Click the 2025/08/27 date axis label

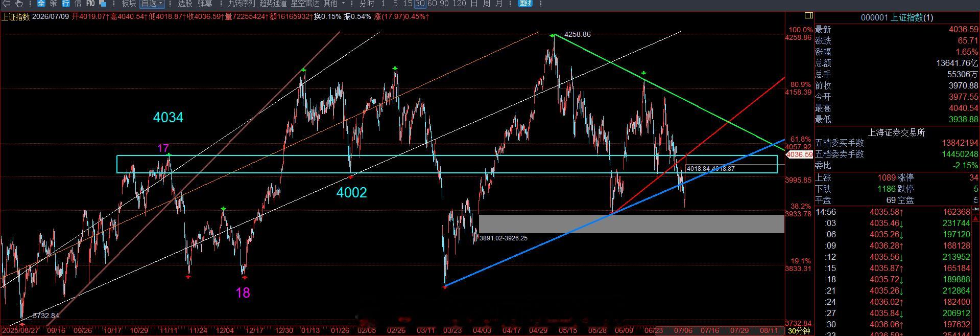click(x=20, y=331)
